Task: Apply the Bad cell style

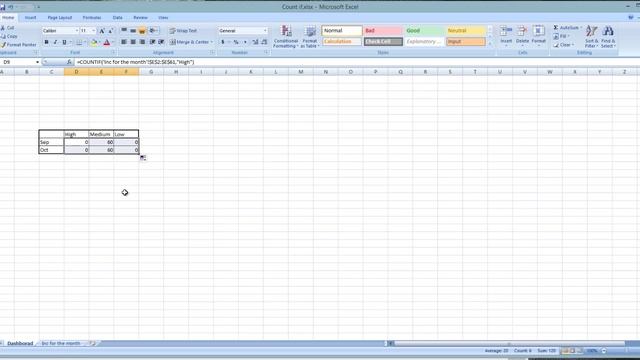Action: click(x=383, y=31)
